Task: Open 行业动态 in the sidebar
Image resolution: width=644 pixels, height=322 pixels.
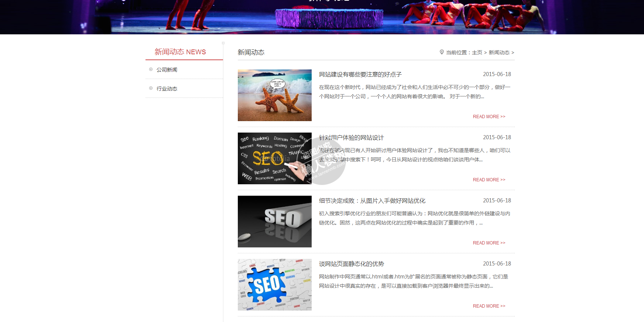Action: point(167,89)
